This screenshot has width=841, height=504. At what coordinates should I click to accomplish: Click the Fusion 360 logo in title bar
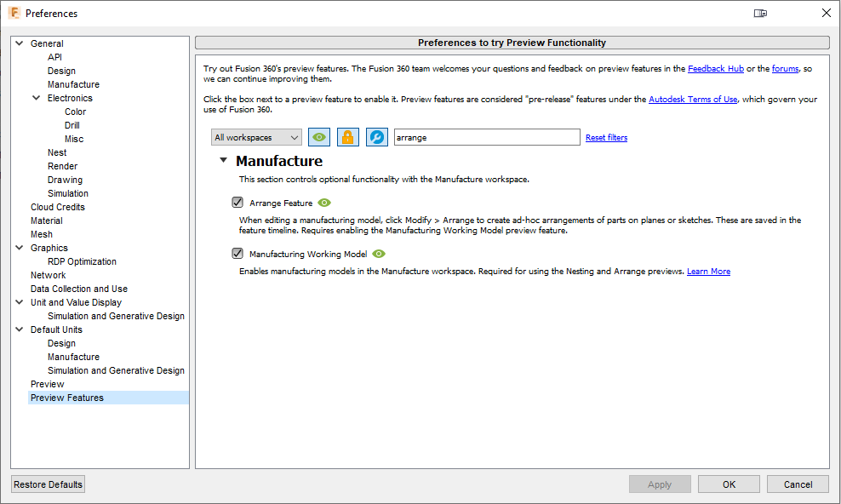tap(14, 13)
